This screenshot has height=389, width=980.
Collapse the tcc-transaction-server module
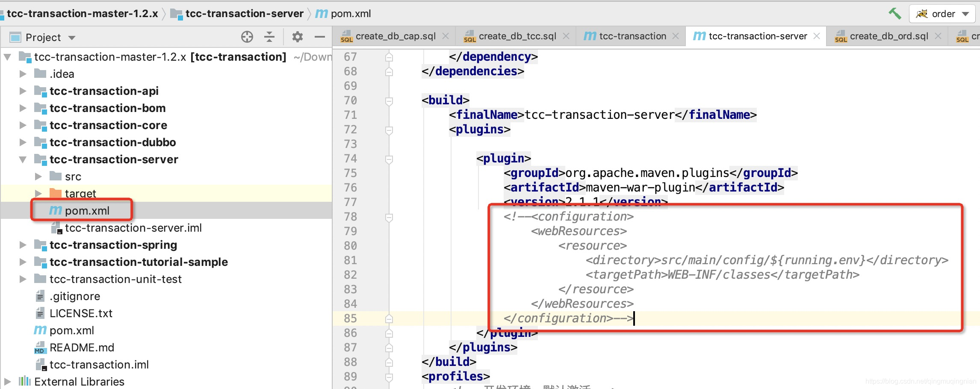click(23, 159)
